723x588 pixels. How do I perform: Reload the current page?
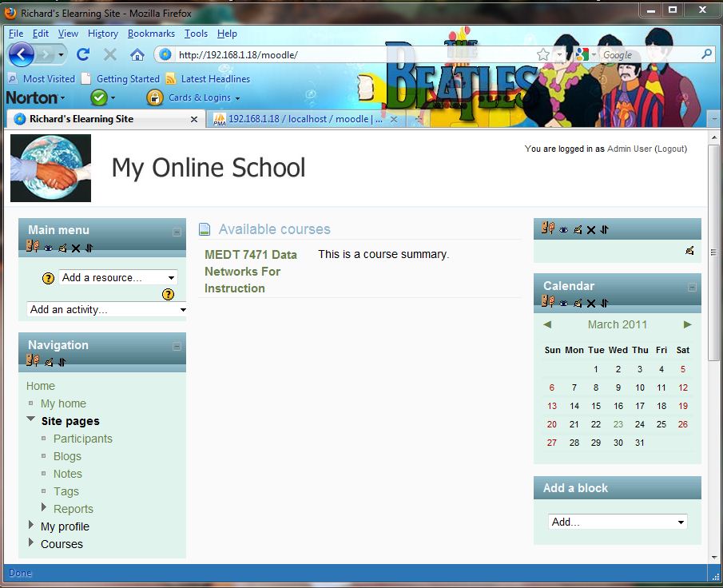(83, 55)
